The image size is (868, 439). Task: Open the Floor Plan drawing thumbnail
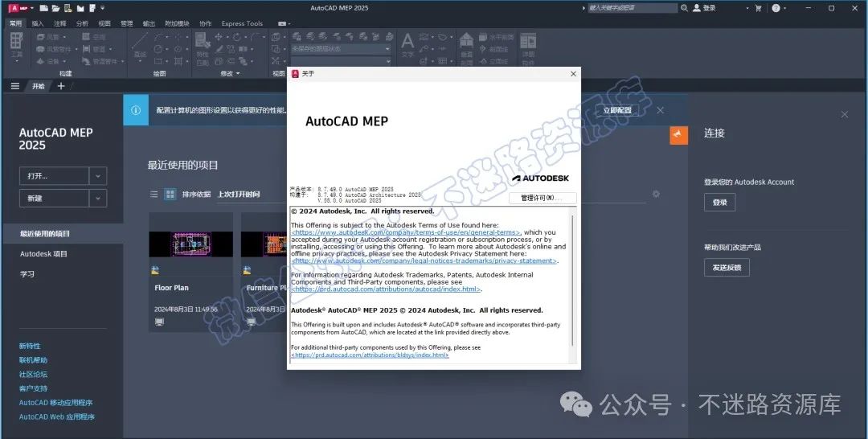click(x=191, y=244)
